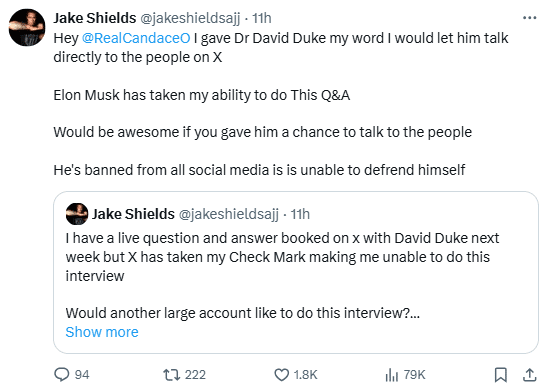The height and width of the screenshot is (387, 546).
Task: Open the three-dot more options menu
Action: tap(530, 18)
